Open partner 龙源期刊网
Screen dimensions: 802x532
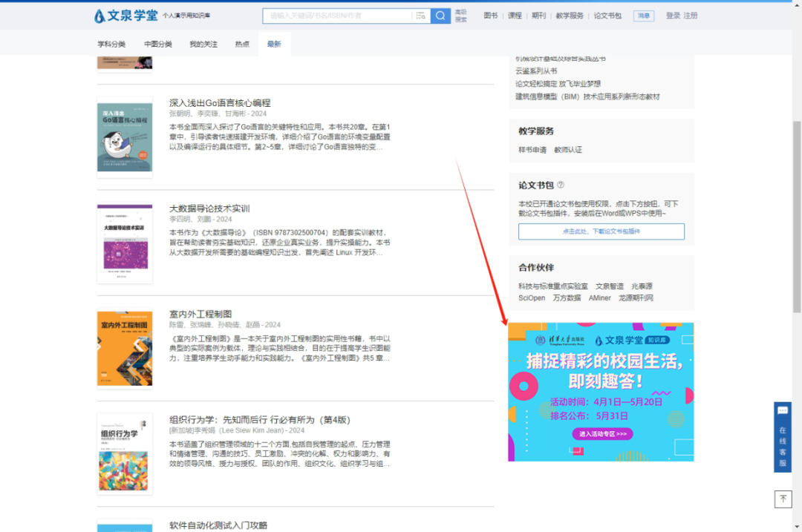[636, 298]
